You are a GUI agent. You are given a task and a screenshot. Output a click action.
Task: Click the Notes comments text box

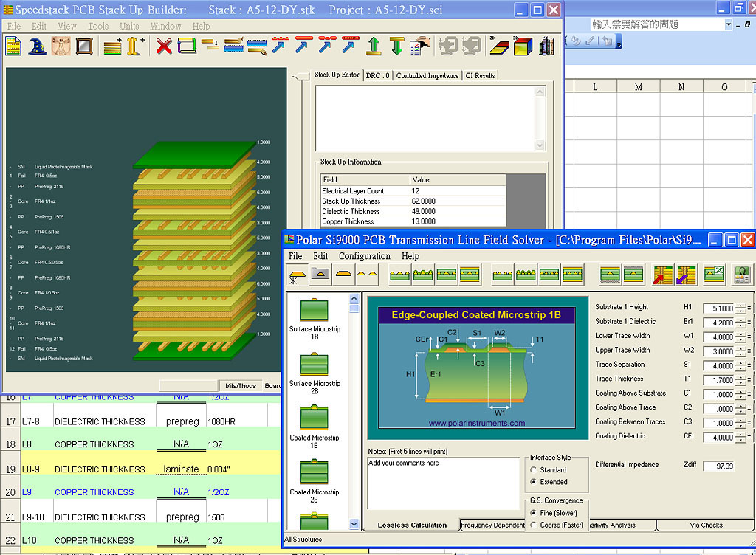(443, 483)
